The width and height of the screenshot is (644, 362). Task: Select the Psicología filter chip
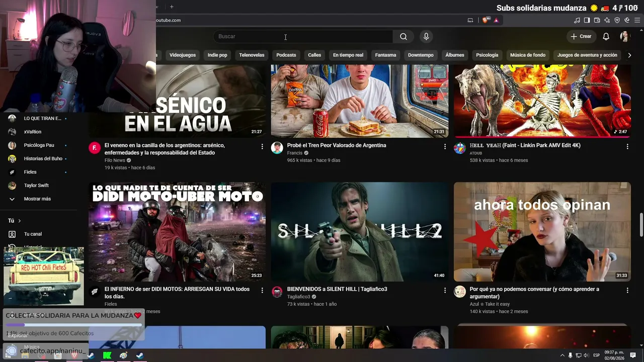coord(487,55)
